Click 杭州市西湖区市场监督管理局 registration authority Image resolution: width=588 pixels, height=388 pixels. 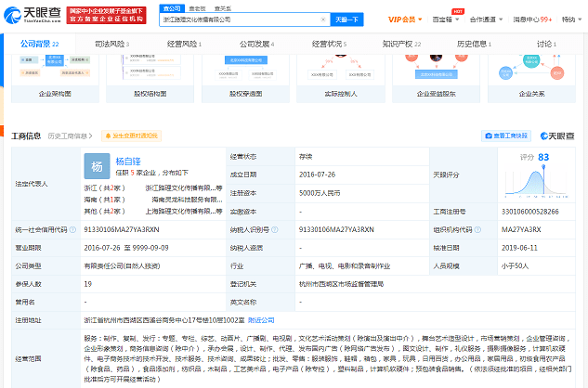(341, 284)
